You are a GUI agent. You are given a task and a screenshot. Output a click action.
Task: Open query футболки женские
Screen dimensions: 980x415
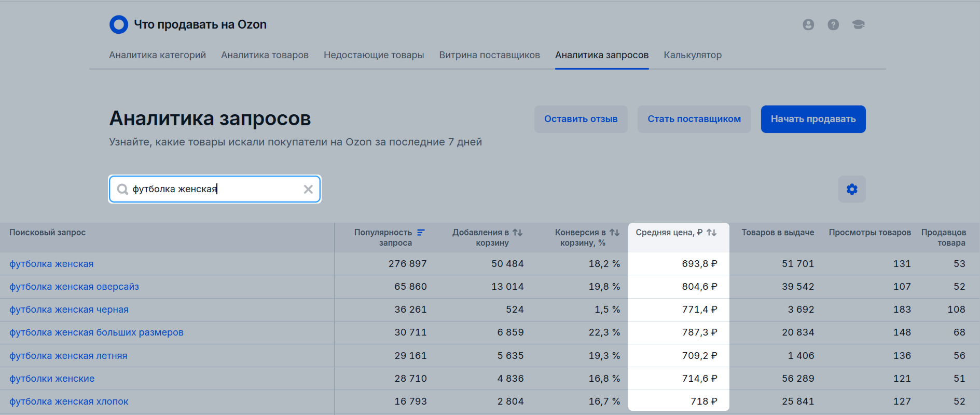click(x=52, y=379)
